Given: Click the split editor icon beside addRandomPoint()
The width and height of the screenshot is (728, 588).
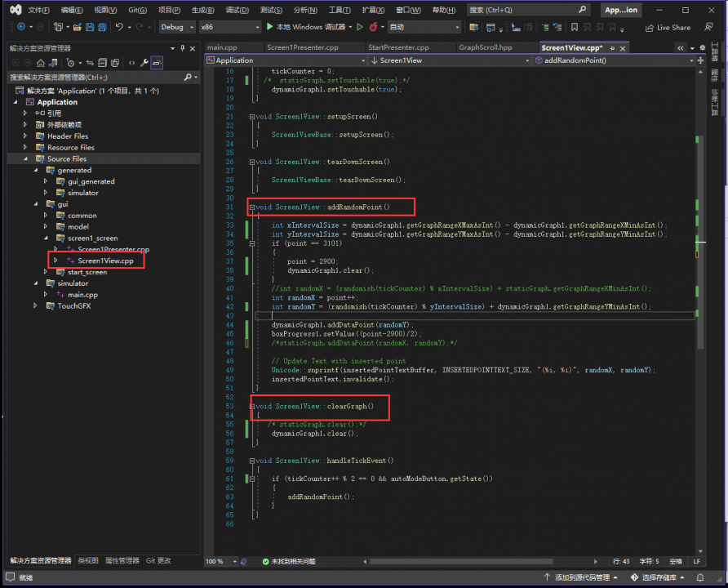Looking at the screenshot, I should click(700, 60).
